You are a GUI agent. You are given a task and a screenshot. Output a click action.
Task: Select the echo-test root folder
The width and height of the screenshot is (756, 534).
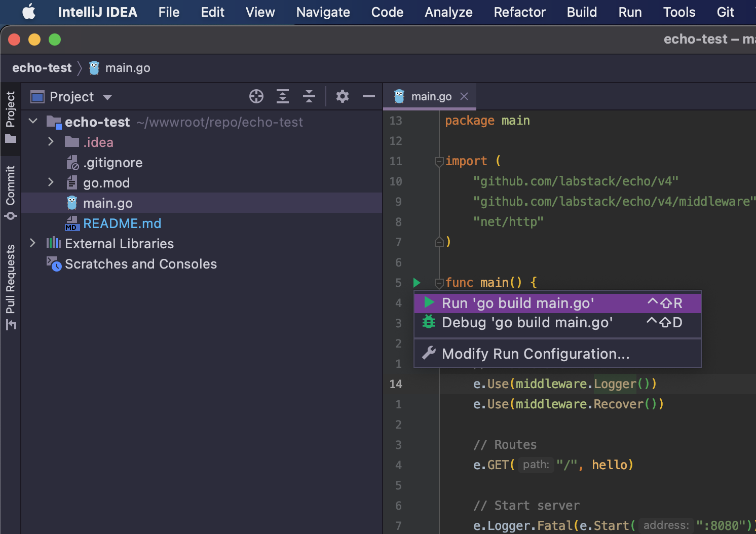(x=202, y=122)
